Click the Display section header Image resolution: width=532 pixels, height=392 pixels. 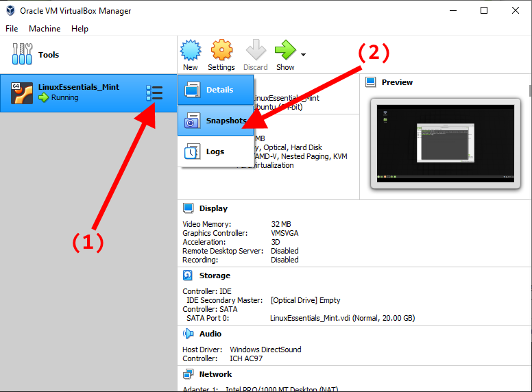(213, 208)
